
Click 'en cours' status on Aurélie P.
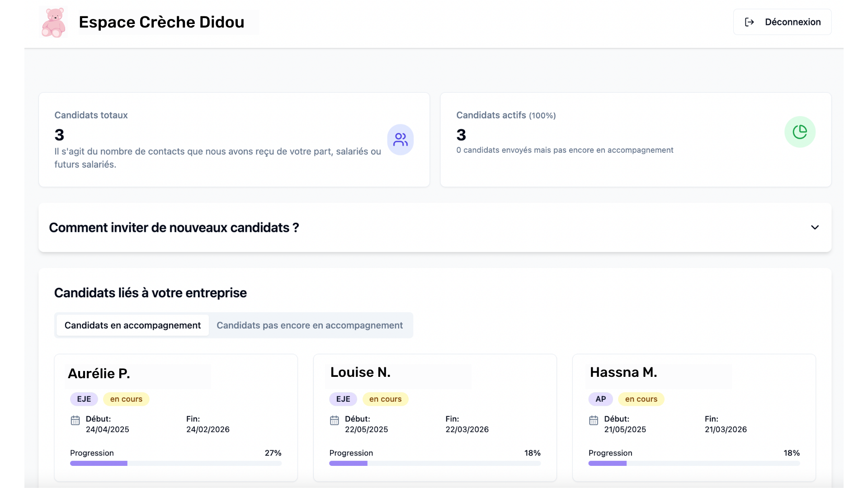pos(126,399)
